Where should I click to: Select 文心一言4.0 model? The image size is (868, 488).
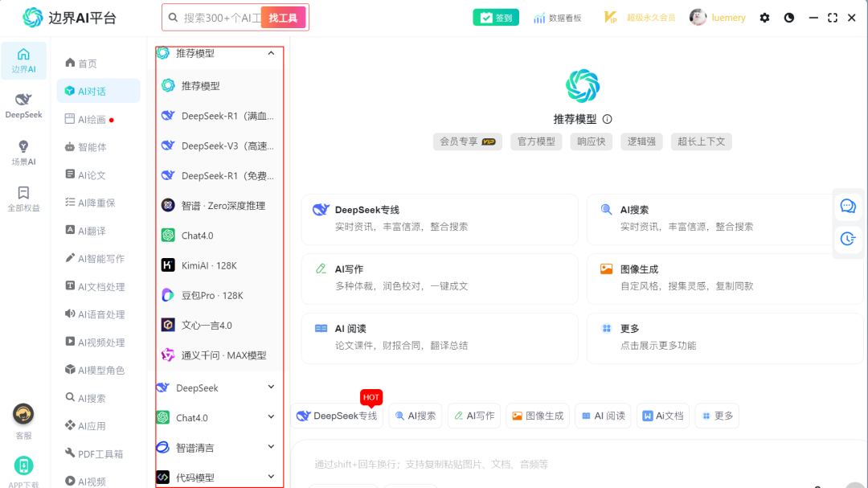coord(219,325)
